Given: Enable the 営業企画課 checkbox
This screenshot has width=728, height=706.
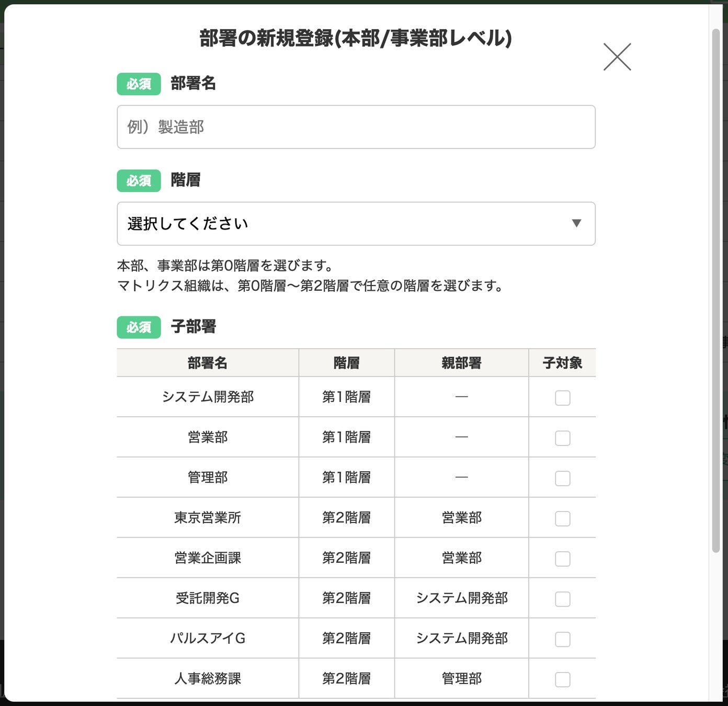Looking at the screenshot, I should tap(562, 559).
